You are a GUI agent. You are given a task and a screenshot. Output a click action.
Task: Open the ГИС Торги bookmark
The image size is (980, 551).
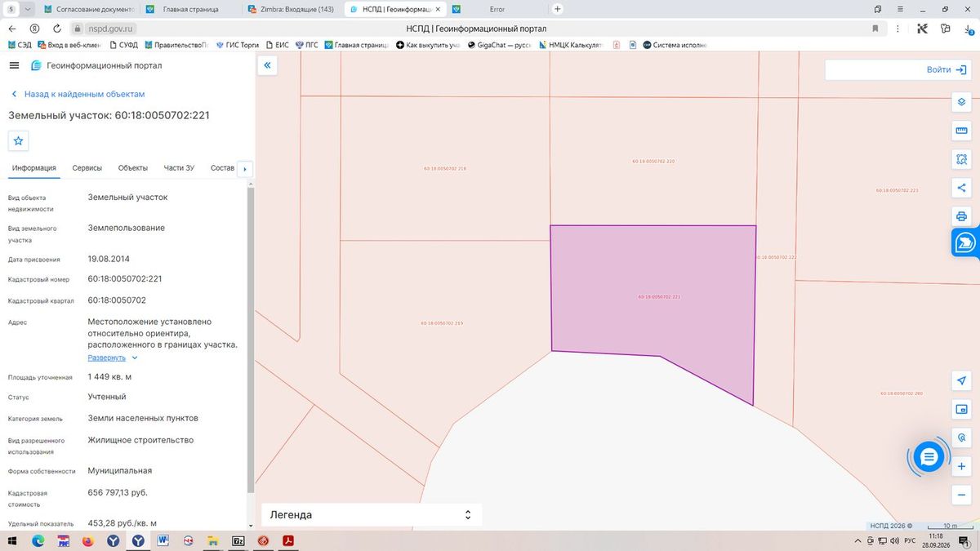[x=238, y=45]
